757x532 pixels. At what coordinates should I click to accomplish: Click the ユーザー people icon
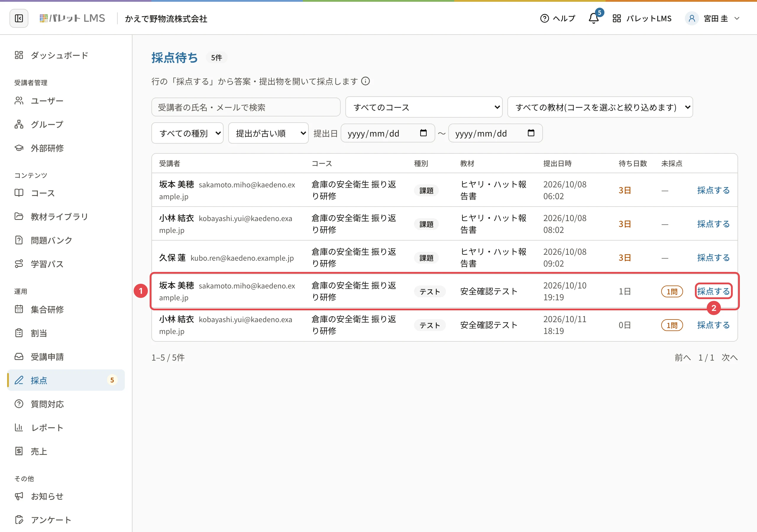[19, 100]
